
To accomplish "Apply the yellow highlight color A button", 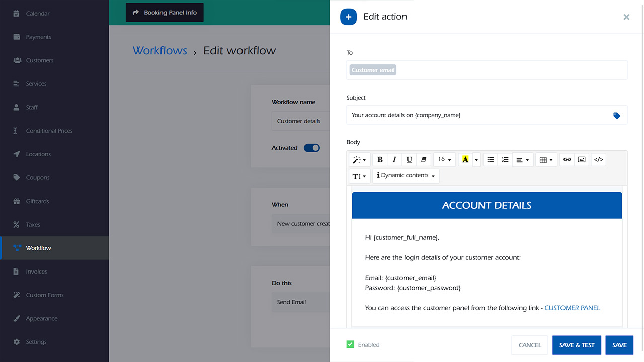I will [465, 160].
